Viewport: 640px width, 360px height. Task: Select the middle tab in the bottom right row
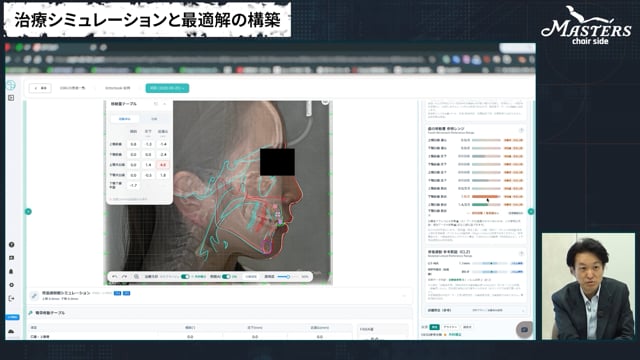tap(450, 327)
